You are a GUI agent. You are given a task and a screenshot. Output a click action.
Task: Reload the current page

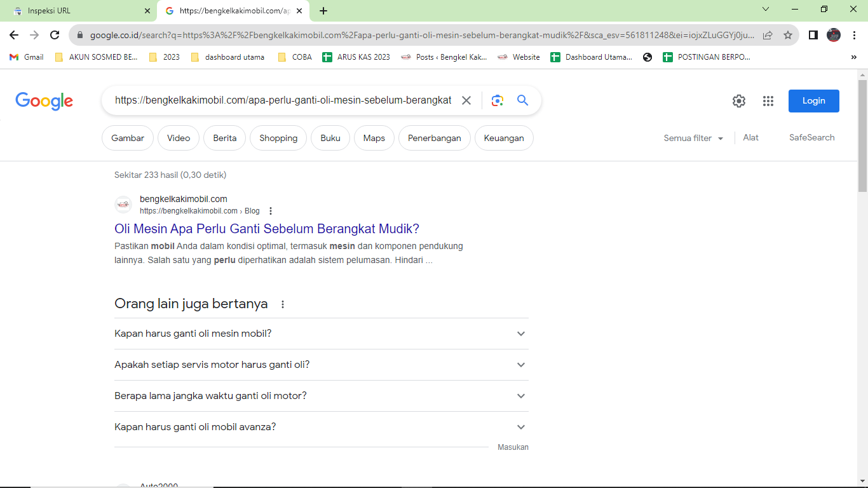coord(55,35)
